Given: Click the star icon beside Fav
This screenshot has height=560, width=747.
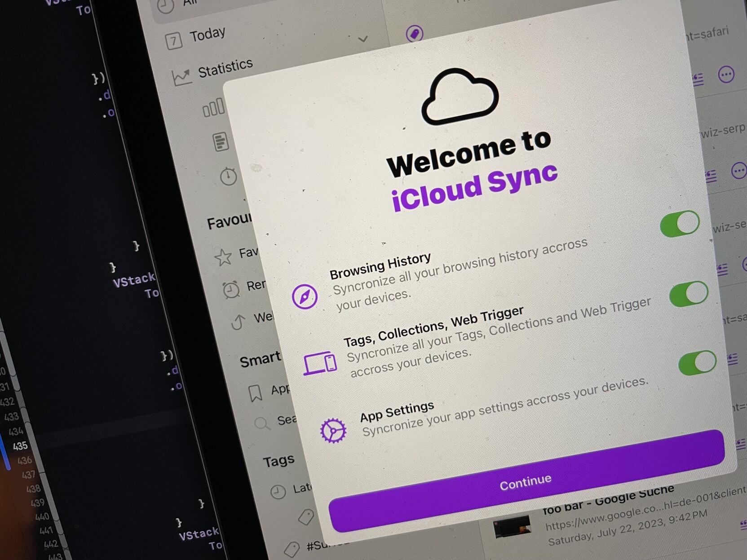Looking at the screenshot, I should [x=223, y=257].
